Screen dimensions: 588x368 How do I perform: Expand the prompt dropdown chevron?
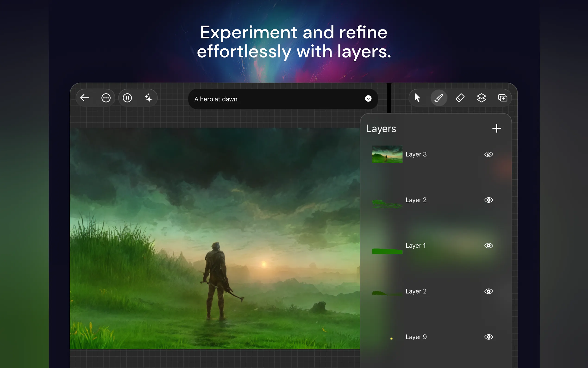click(x=368, y=98)
